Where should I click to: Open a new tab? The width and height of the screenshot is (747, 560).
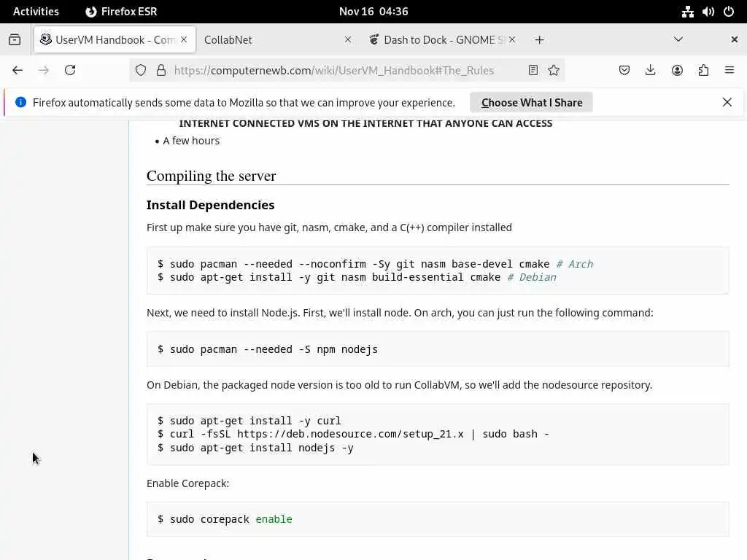pyautogui.click(x=539, y=39)
